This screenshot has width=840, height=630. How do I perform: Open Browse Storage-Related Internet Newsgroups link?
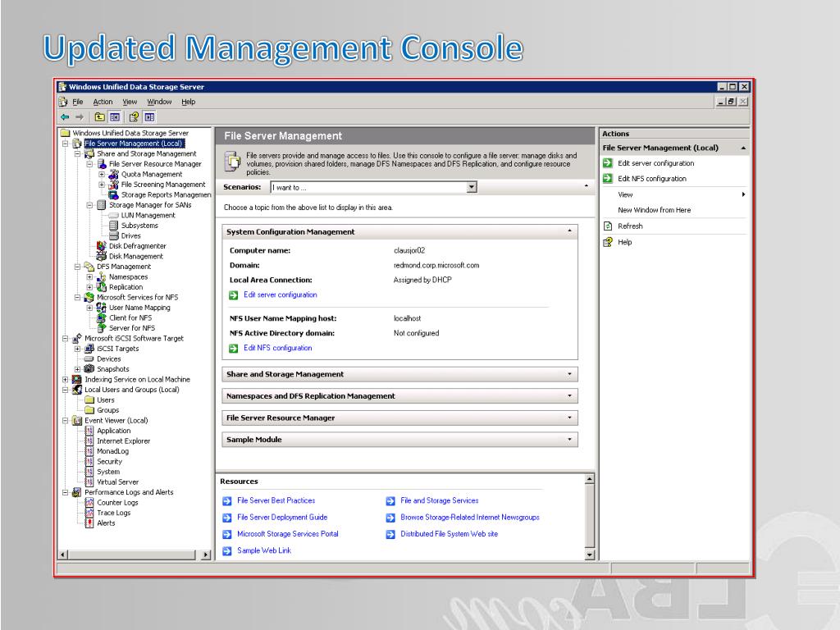[x=470, y=518]
